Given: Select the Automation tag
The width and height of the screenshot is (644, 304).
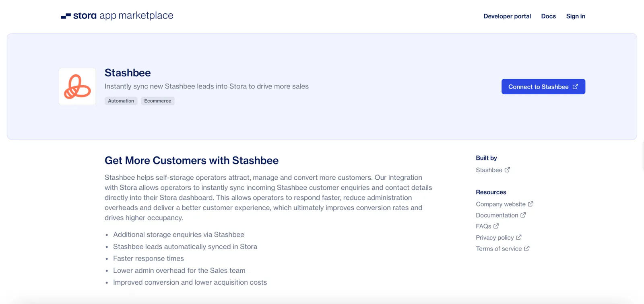Looking at the screenshot, I should 121,101.
